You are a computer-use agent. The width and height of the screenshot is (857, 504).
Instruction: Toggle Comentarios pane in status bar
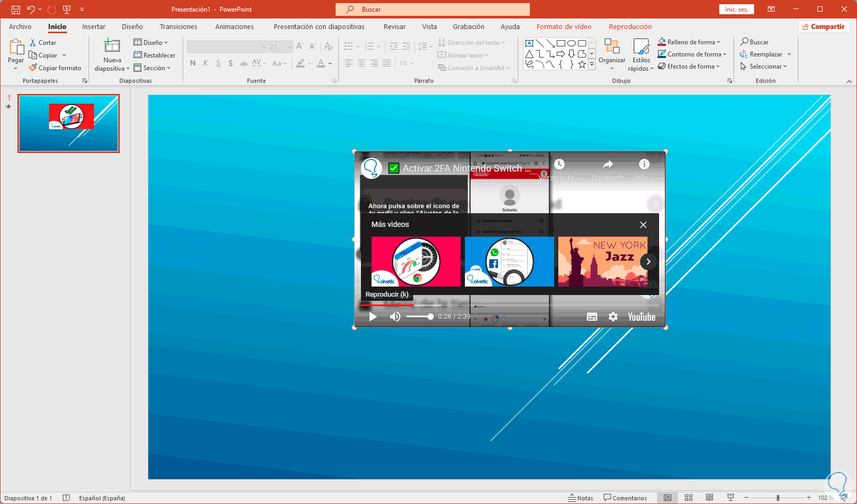[625, 498]
